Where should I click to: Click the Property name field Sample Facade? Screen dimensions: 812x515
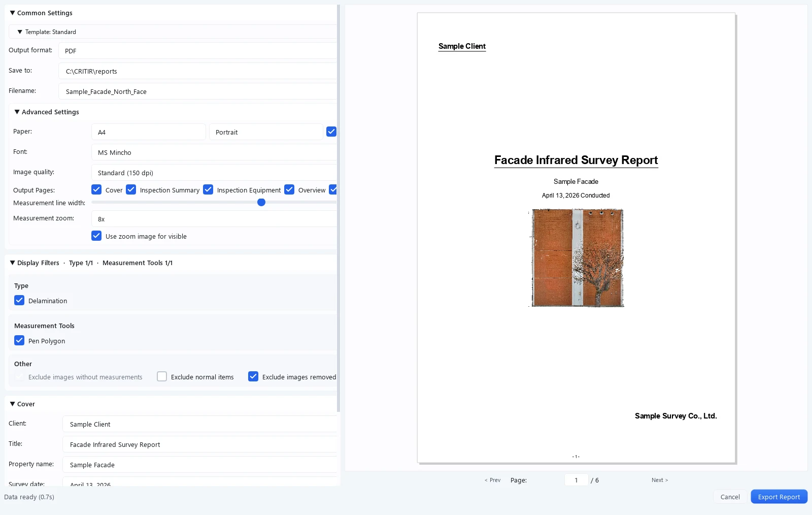200,465
